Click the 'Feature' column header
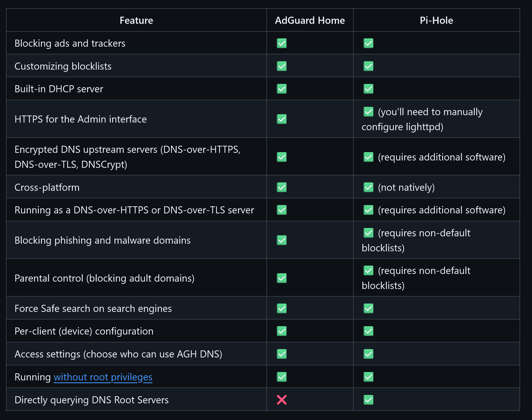The image size is (532, 420). tap(136, 20)
